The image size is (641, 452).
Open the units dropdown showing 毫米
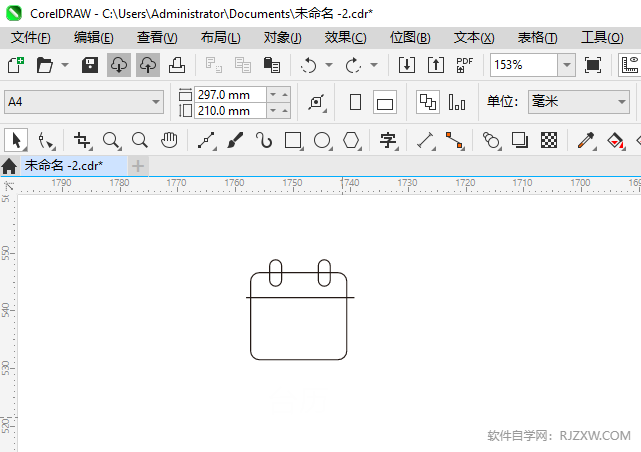[x=578, y=102]
